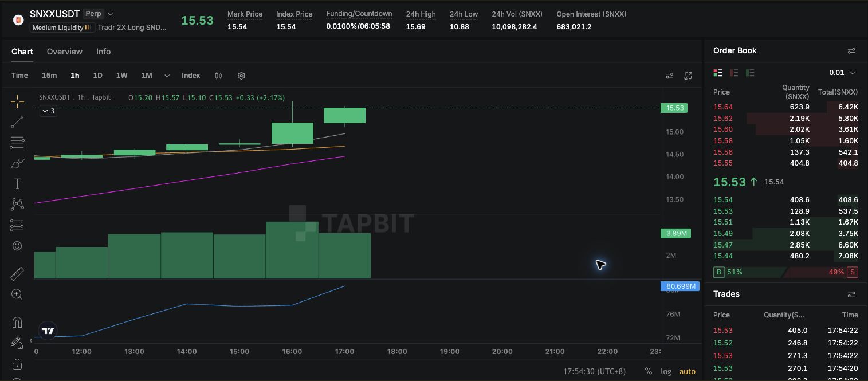Open Order Book settings icon

[851, 51]
